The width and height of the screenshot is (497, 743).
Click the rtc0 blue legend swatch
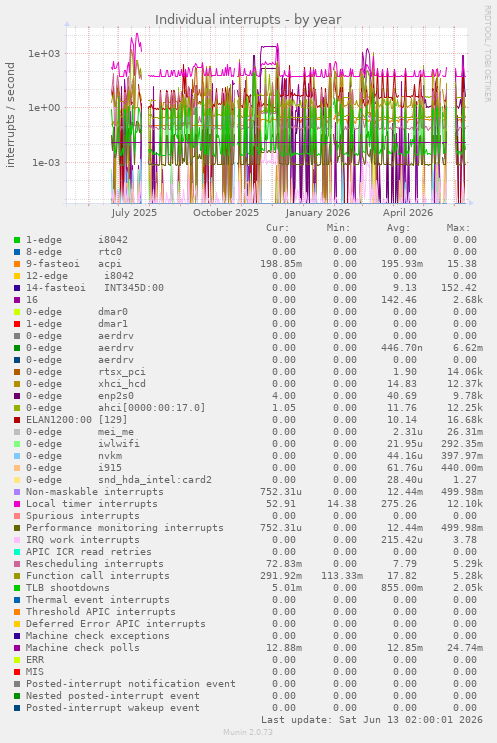click(17, 252)
